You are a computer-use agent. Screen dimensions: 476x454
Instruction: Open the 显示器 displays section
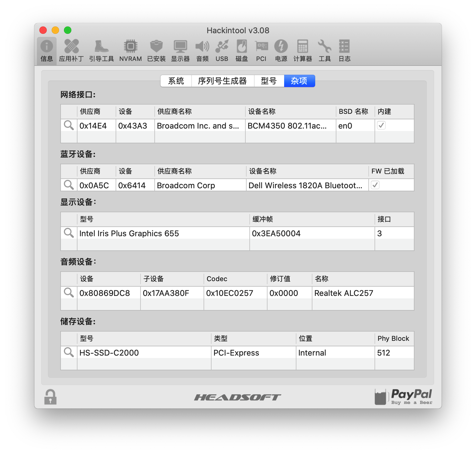pos(180,51)
